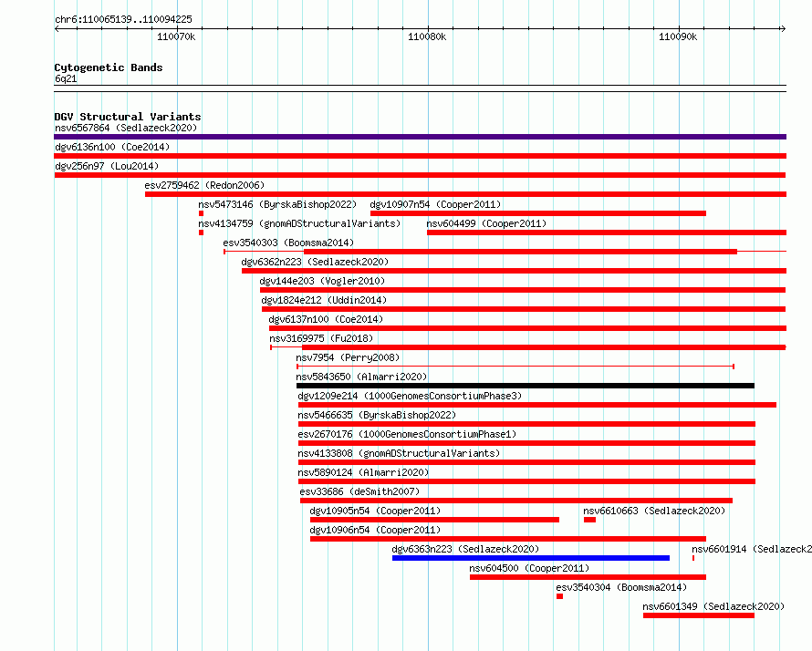The image size is (812, 651).
Task: Select the red dgv10905n54 variant bar
Action: point(434,520)
